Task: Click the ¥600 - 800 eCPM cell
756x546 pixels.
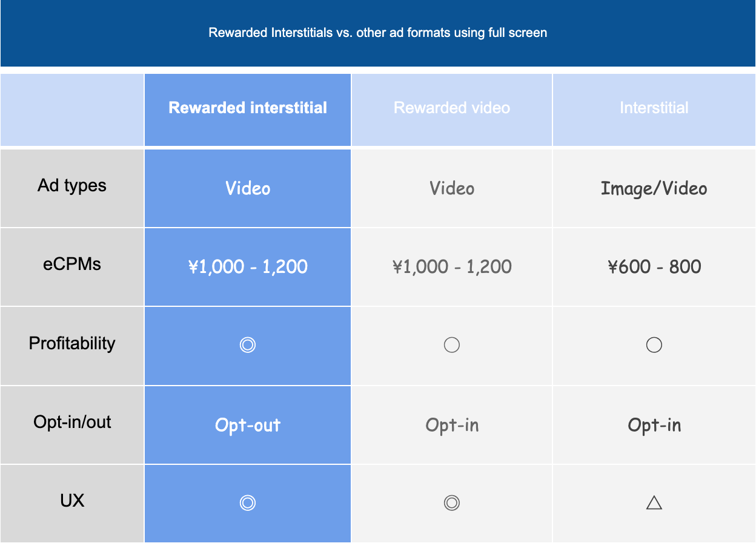Action: pyautogui.click(x=654, y=266)
